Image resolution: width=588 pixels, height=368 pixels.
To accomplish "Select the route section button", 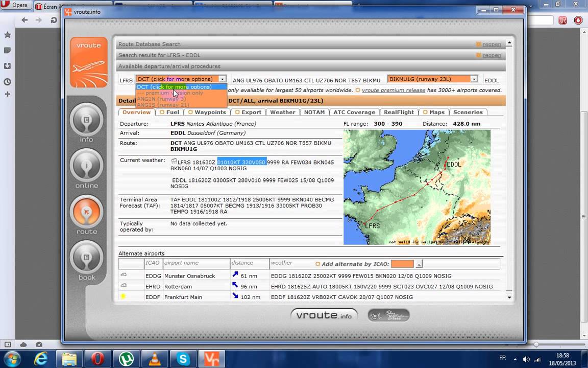I will (x=87, y=215).
